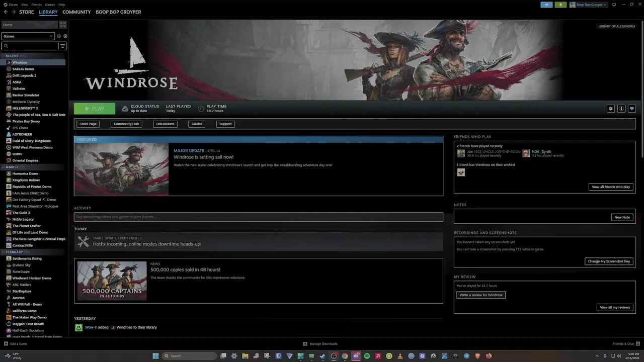Open the Games filter dropdown
The width and height of the screenshot is (644, 362).
[28, 36]
